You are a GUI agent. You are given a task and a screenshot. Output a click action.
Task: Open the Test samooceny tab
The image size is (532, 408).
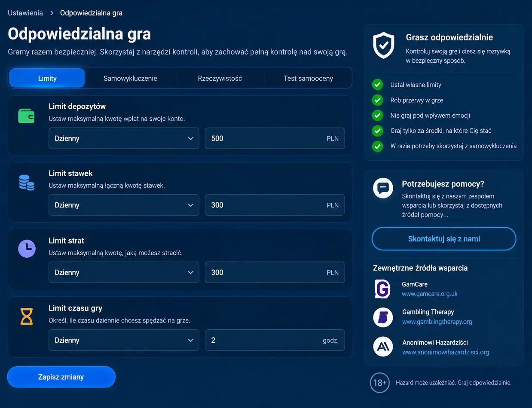pos(308,78)
